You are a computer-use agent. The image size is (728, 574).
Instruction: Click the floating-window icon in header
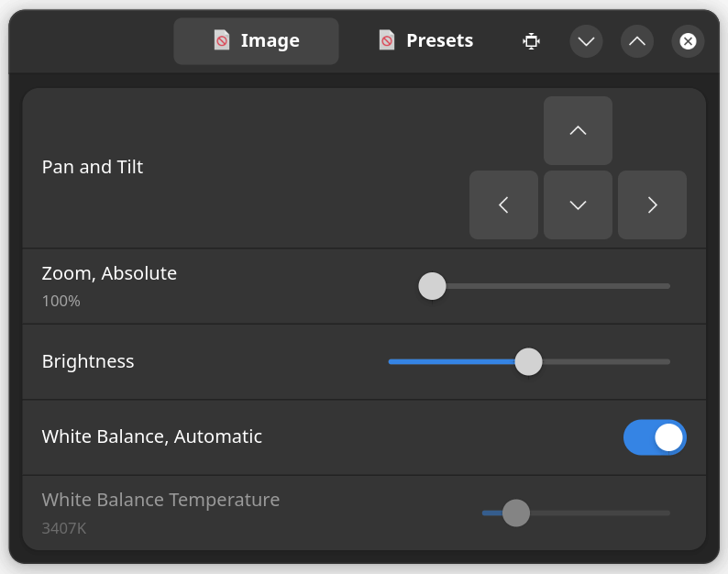coord(531,41)
